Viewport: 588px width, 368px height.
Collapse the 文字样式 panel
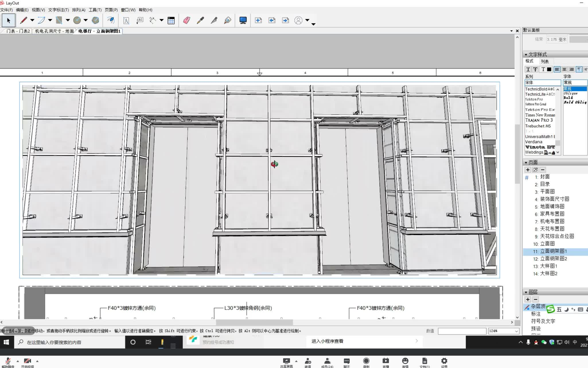point(526,55)
